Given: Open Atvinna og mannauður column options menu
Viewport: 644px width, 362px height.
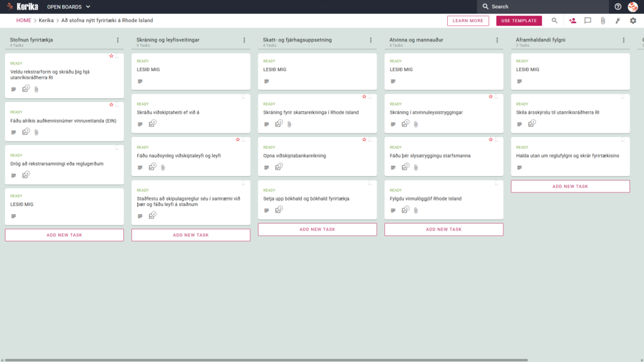Looking at the screenshot, I should coord(497,40).
